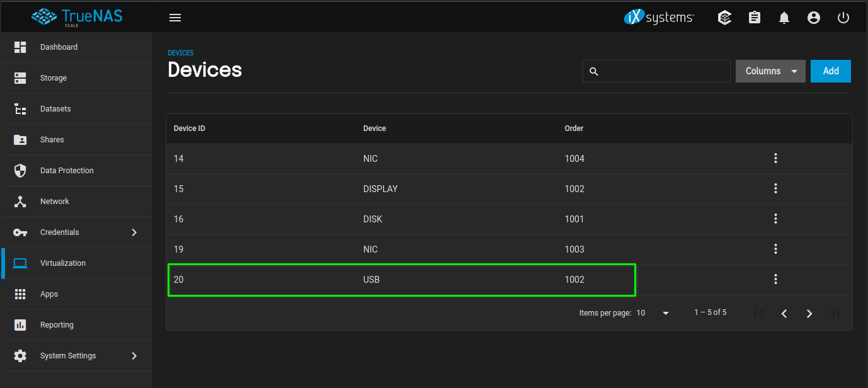Viewport: 868px width, 388px height.
Task: Click inside the device search field
Action: [x=656, y=71]
